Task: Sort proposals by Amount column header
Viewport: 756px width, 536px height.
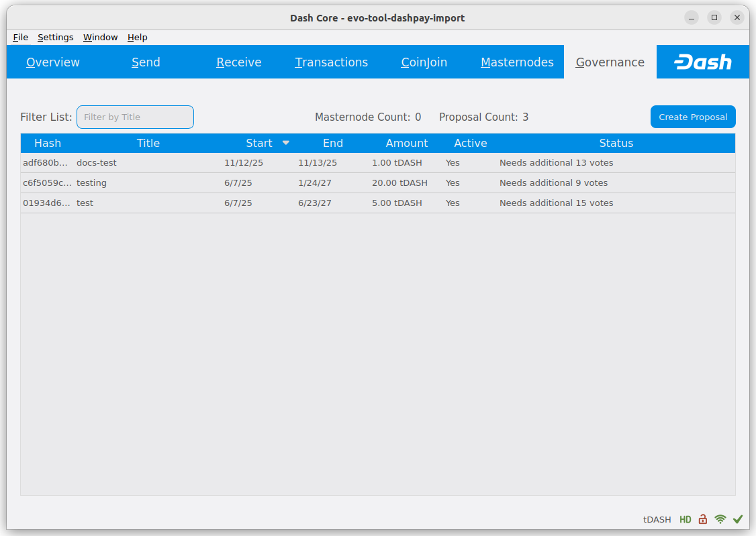Action: 406,143
